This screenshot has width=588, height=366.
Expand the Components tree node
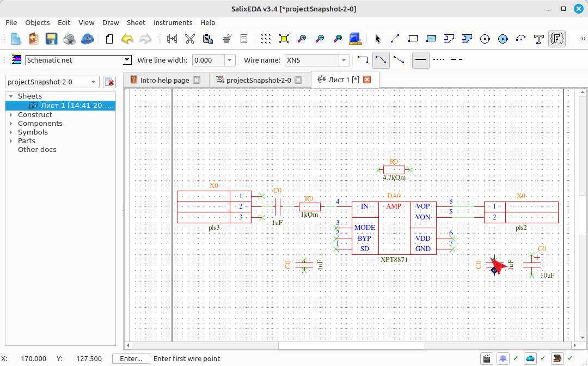(11, 124)
